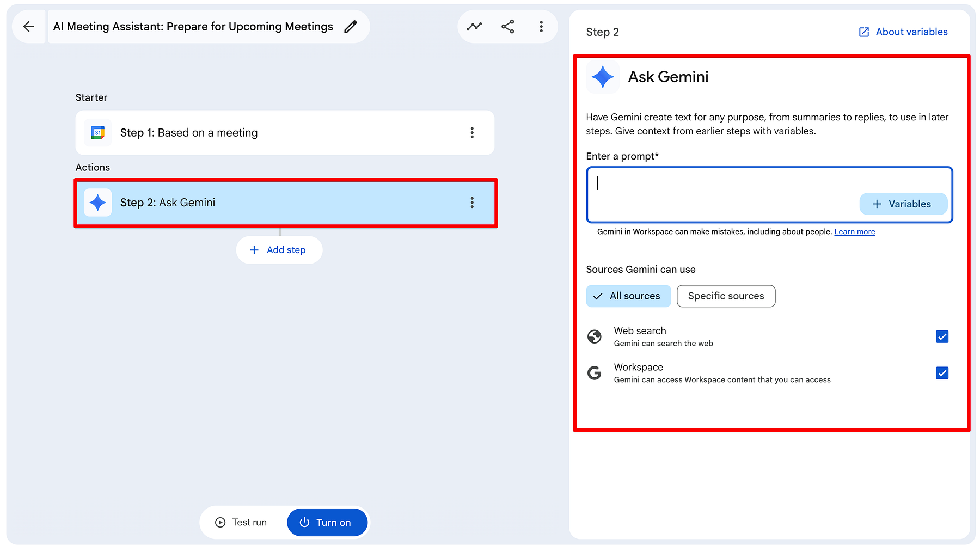Select Step 1: Based on a meeting
Screen dimensions: 980x551
tap(285, 133)
